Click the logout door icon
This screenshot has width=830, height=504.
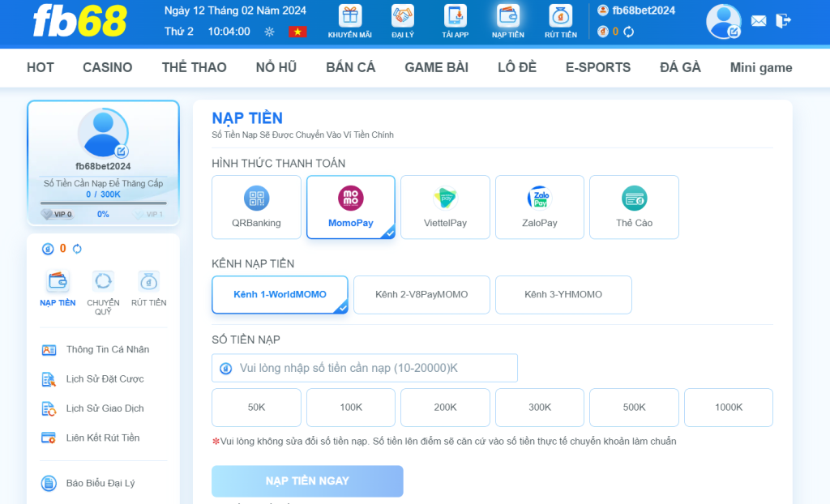point(783,21)
